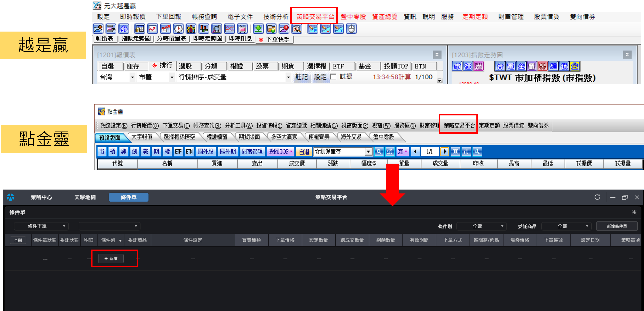
Task: Click the 策略交易平台 logo icon
Action: 11,197
